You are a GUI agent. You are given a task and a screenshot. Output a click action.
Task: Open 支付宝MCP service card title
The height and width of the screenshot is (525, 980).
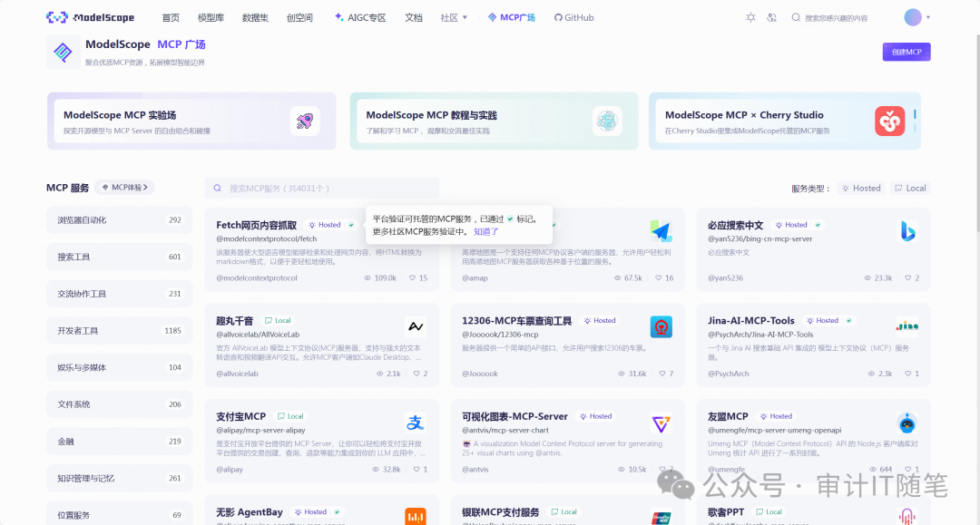click(240, 416)
